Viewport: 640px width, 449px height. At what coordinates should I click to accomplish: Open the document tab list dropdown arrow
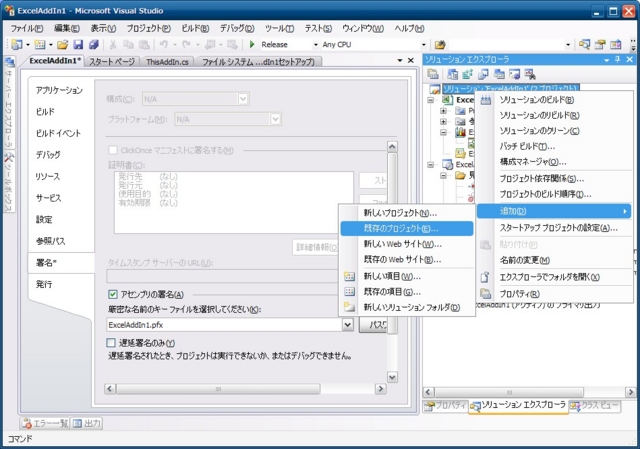coord(400,60)
